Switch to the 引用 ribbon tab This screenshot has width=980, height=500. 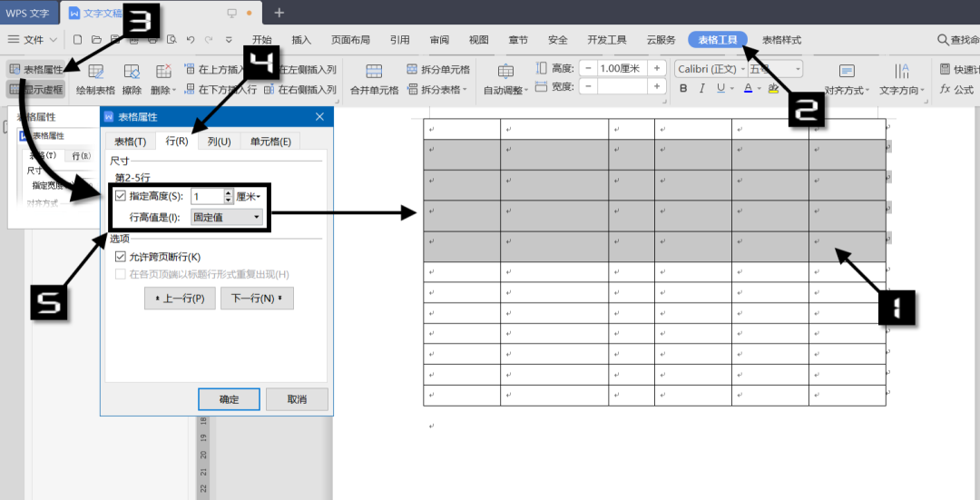400,39
